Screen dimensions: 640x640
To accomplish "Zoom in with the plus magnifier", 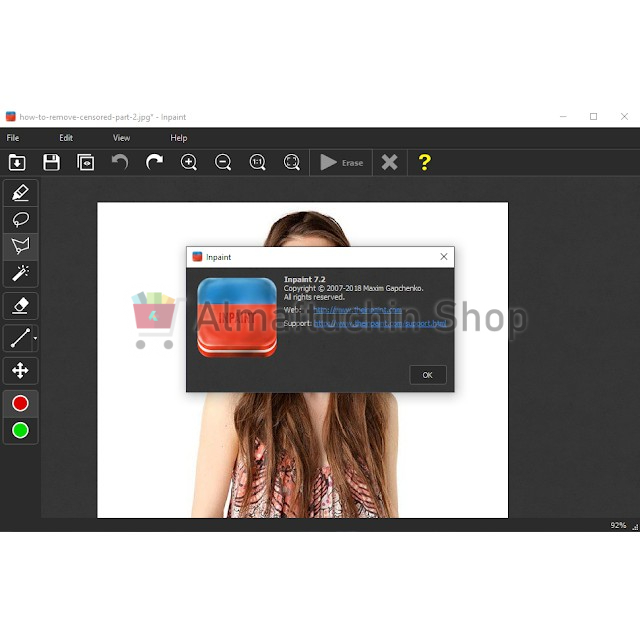I will coord(189,162).
